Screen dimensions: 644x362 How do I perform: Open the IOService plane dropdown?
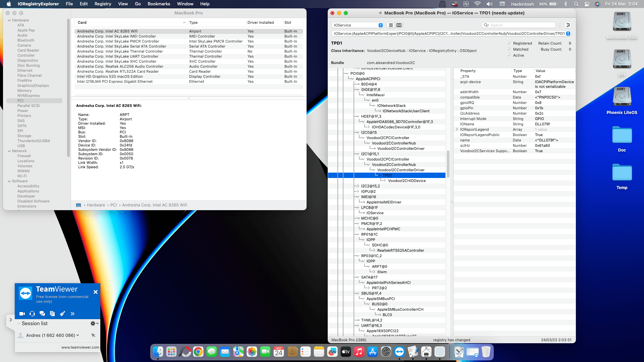click(x=358, y=25)
